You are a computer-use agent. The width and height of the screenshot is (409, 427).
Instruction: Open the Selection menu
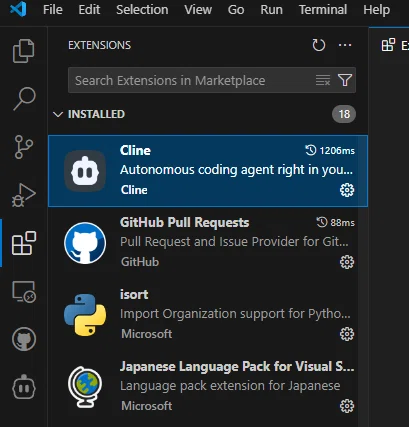(142, 10)
